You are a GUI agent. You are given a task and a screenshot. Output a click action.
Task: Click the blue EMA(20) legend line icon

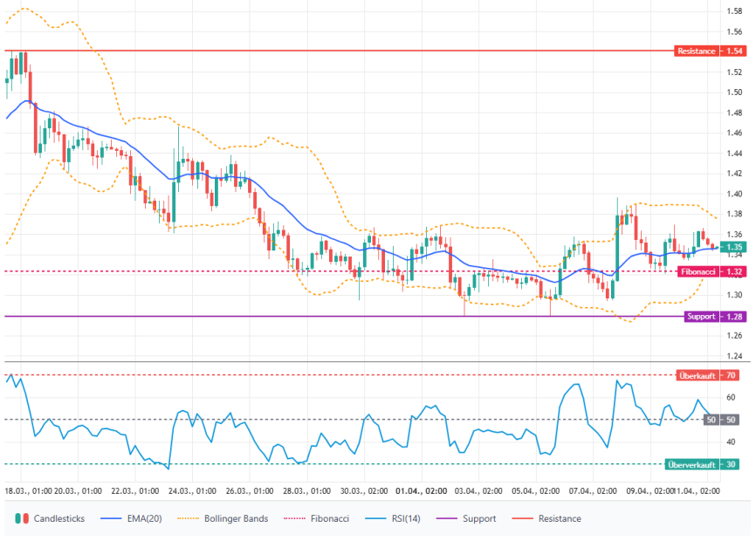(111, 518)
